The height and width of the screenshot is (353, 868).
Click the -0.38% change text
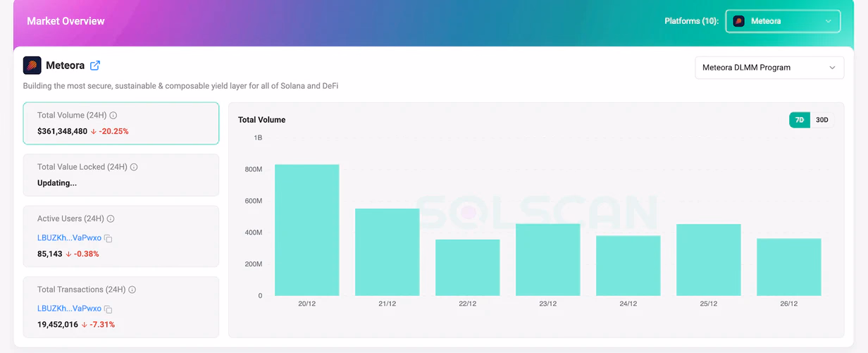[86, 254]
